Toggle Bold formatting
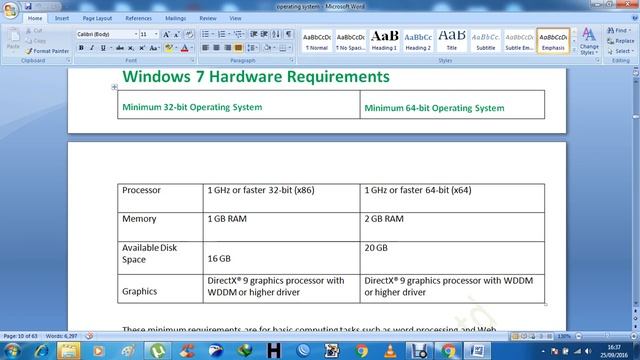 pyautogui.click(x=81, y=48)
